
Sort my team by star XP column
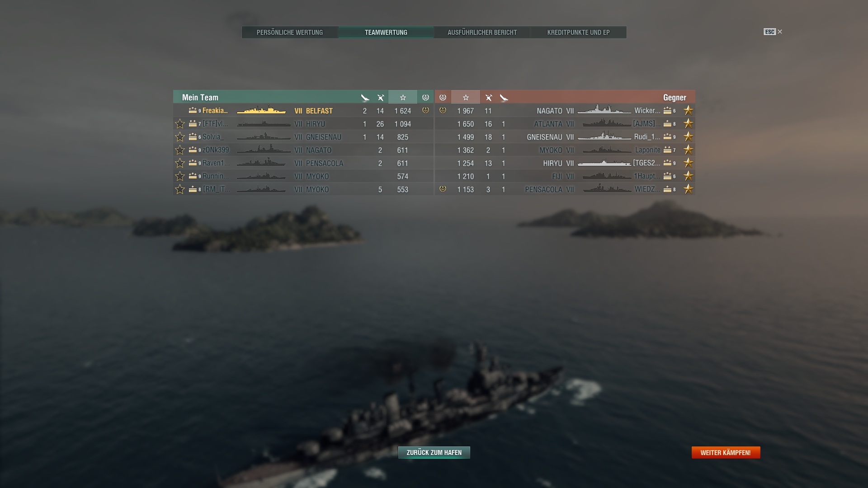(403, 98)
